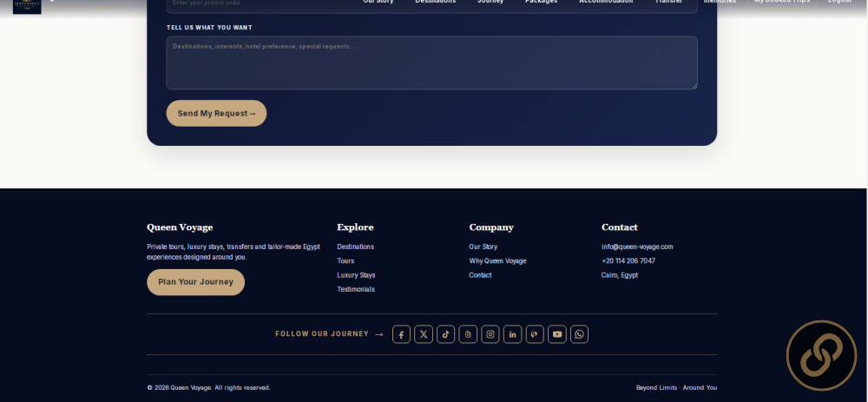Click the Follow Our Journey label
The width and height of the screenshot is (868, 402).
(322, 334)
